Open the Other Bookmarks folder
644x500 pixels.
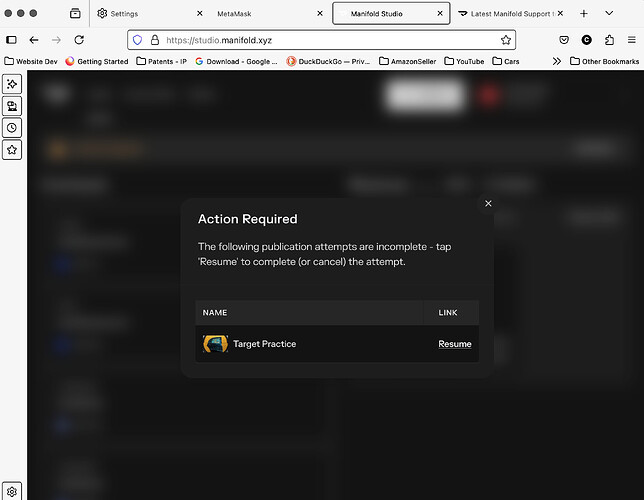pyautogui.click(x=605, y=62)
